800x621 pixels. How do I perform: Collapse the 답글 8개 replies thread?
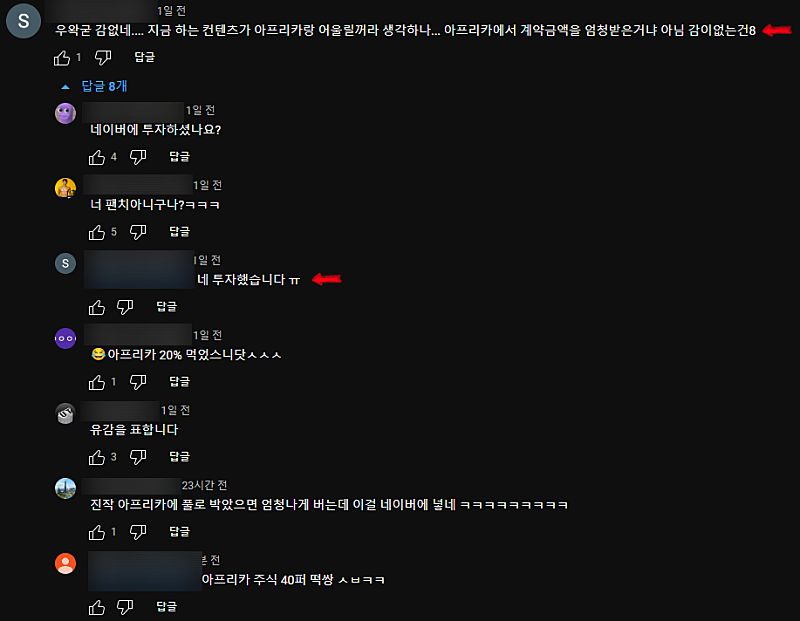click(94, 86)
